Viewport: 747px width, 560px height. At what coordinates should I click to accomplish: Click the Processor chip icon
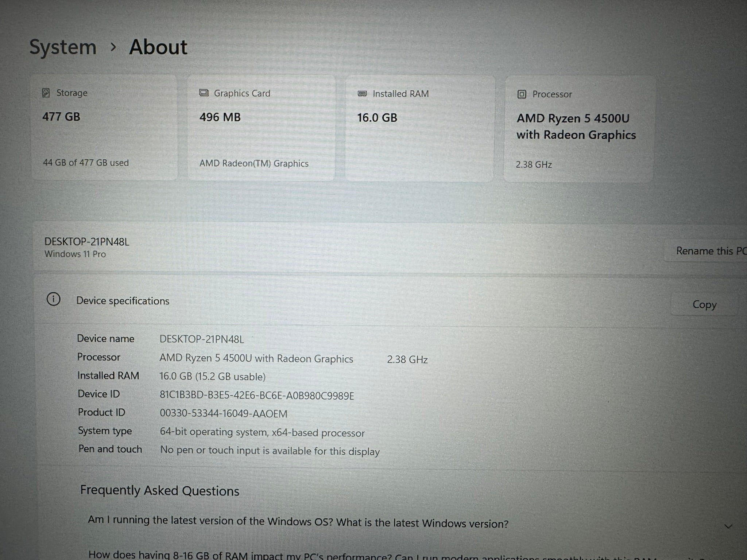point(522,94)
